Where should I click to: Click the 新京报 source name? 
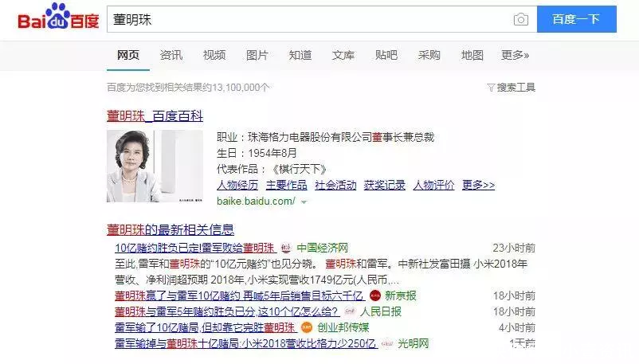401,296
